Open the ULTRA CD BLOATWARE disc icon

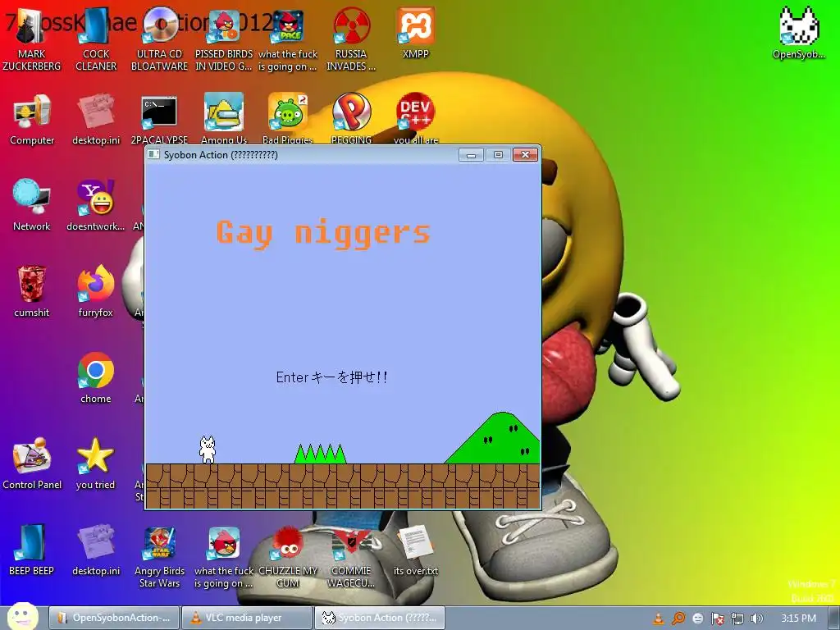pos(160,38)
